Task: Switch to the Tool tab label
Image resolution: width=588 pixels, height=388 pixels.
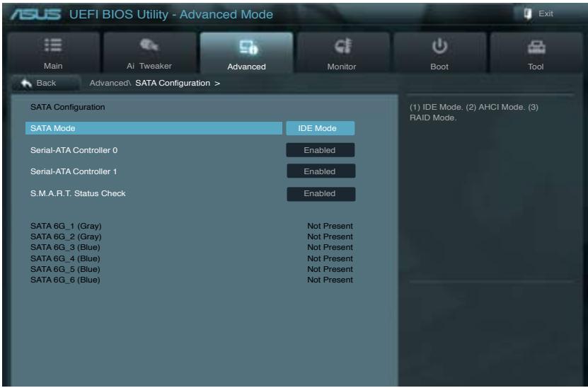Action: pos(536,67)
